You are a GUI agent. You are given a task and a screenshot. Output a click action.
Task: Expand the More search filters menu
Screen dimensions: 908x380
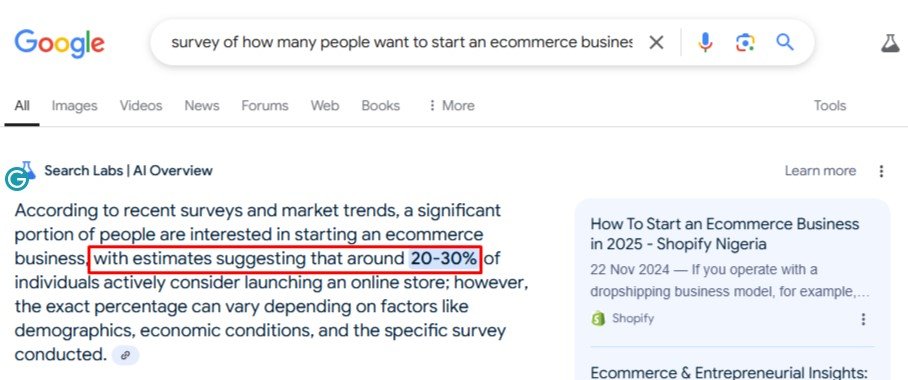[x=451, y=105]
